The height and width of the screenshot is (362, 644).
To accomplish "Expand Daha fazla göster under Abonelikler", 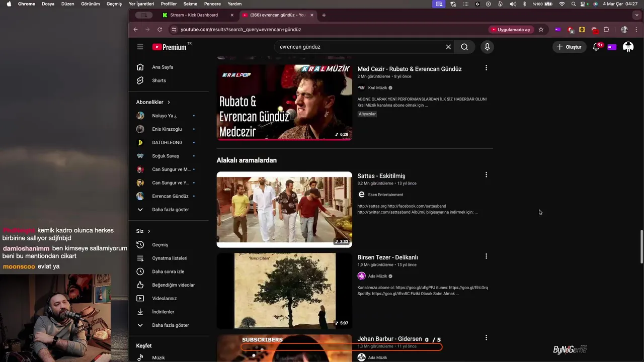I will [x=171, y=209].
